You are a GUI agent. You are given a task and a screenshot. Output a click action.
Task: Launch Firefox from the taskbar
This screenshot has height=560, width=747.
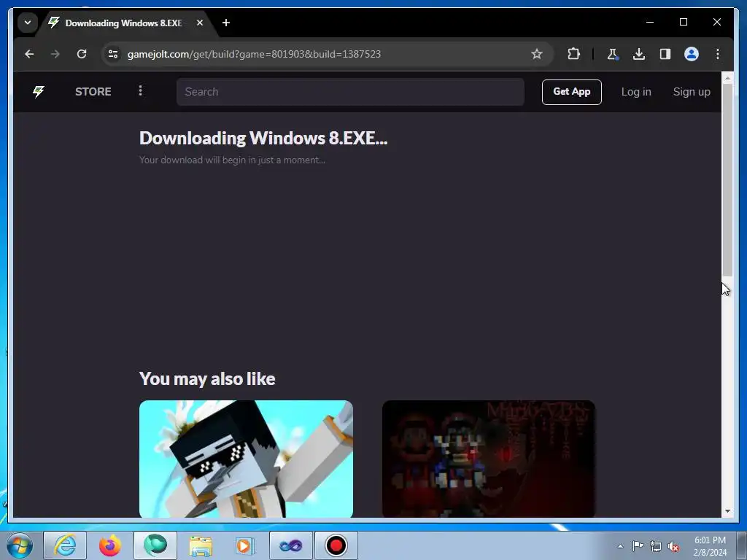coord(110,545)
